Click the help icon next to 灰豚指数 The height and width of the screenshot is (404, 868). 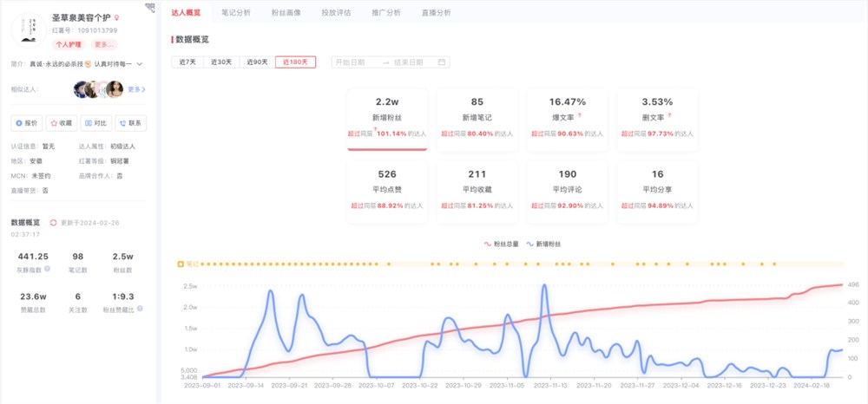47,269
